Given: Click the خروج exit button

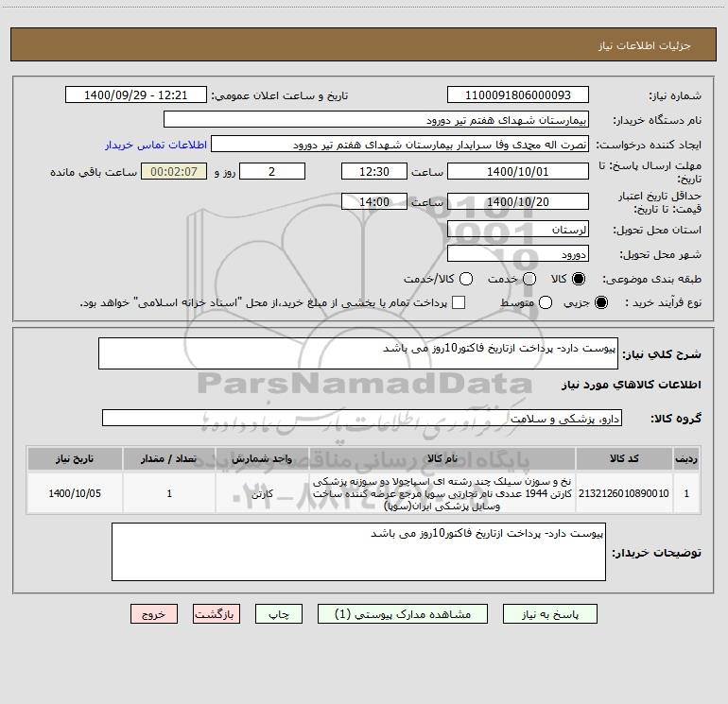Looking at the screenshot, I should pos(154,614).
